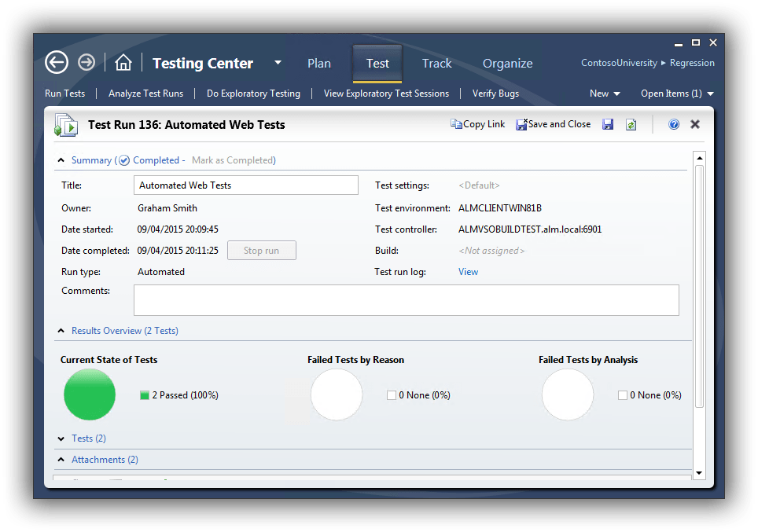Click the Title input field
Viewport: 758px width, 532px height.
tap(246, 185)
